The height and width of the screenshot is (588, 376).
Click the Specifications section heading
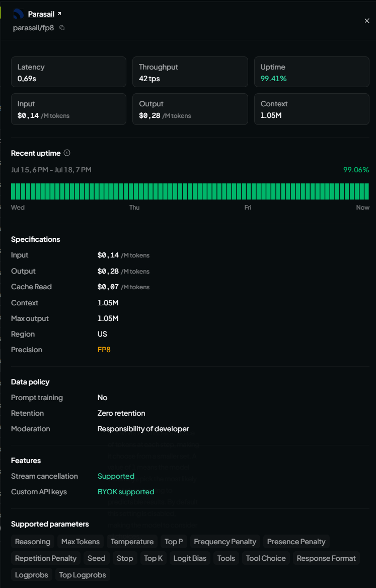[x=36, y=239]
